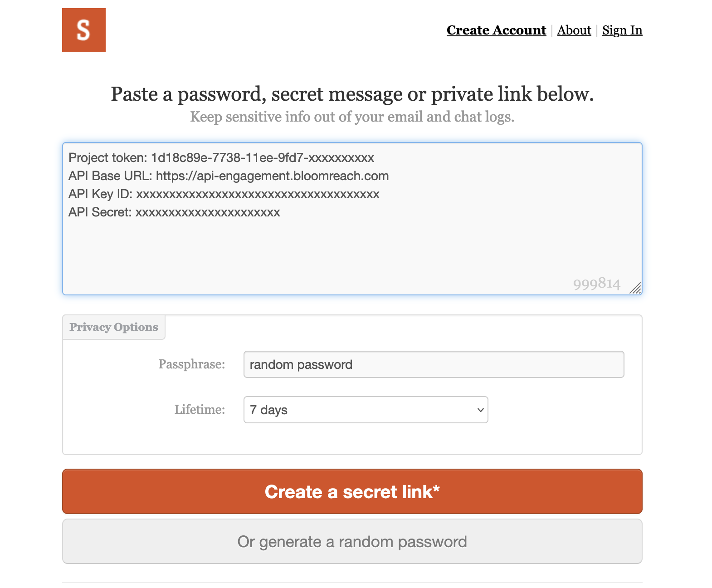Open the Lifetime 7 days dropdown

pyautogui.click(x=366, y=410)
